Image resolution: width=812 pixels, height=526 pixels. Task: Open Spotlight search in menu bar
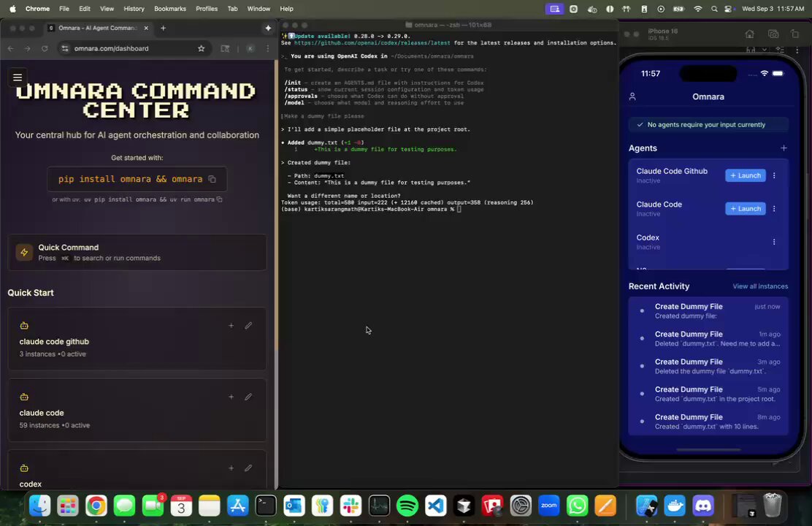[x=714, y=9]
